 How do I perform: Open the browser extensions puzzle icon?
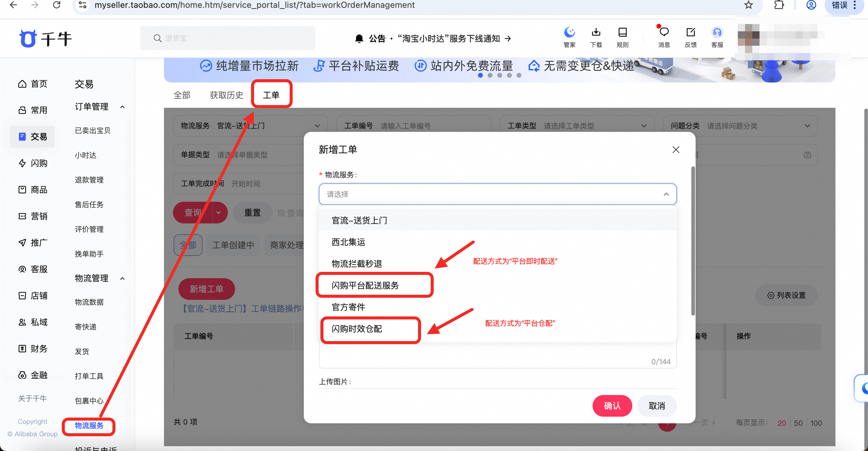click(779, 5)
